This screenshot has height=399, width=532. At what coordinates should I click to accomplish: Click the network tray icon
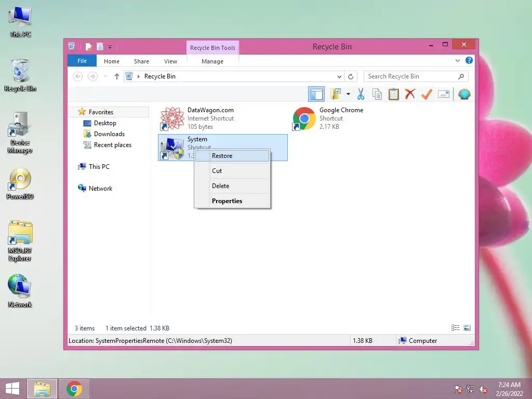(471, 389)
